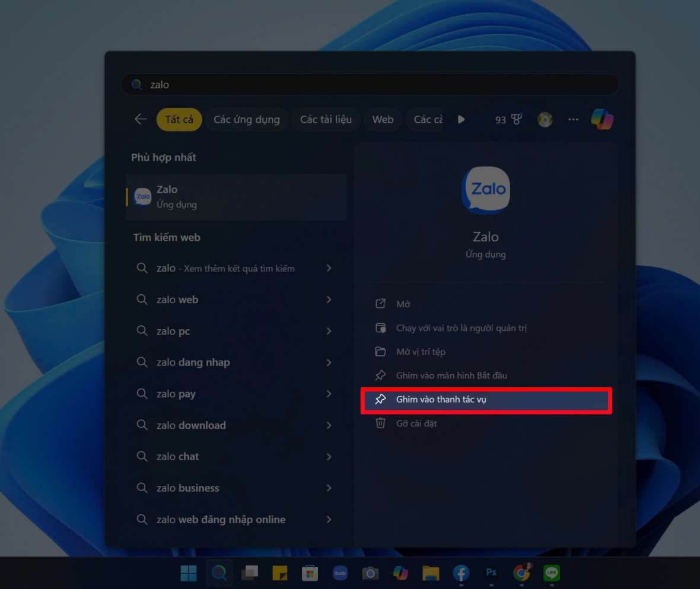Switch to the Web tab

(383, 119)
